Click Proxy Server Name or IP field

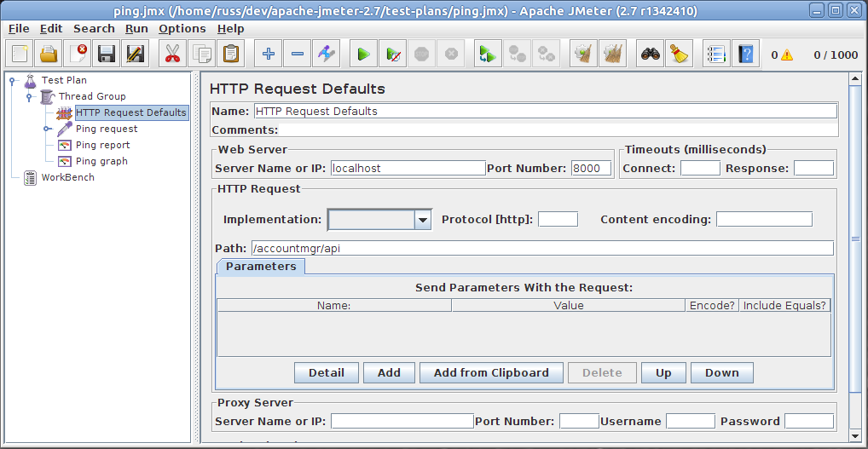402,422
